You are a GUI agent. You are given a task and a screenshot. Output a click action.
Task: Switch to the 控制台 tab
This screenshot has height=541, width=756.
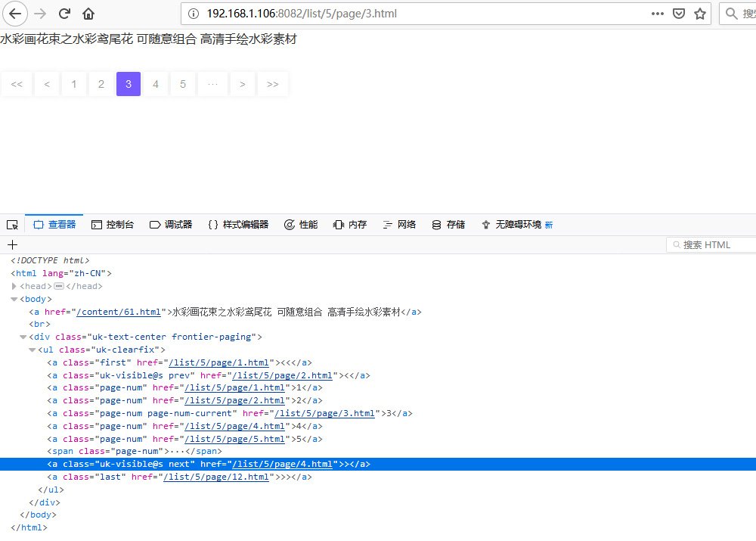click(113, 225)
